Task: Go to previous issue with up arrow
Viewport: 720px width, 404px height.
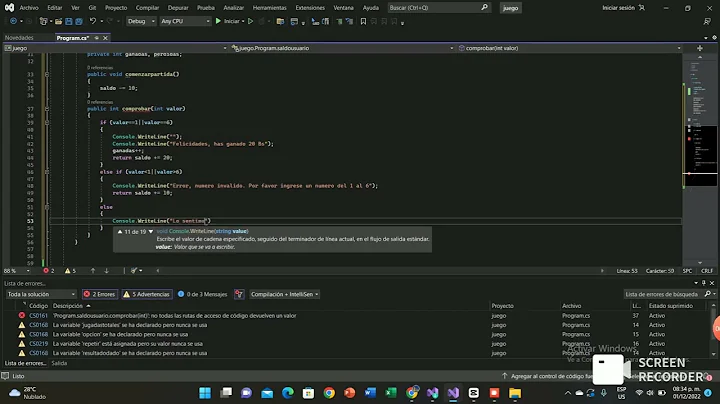Action: (x=93, y=271)
